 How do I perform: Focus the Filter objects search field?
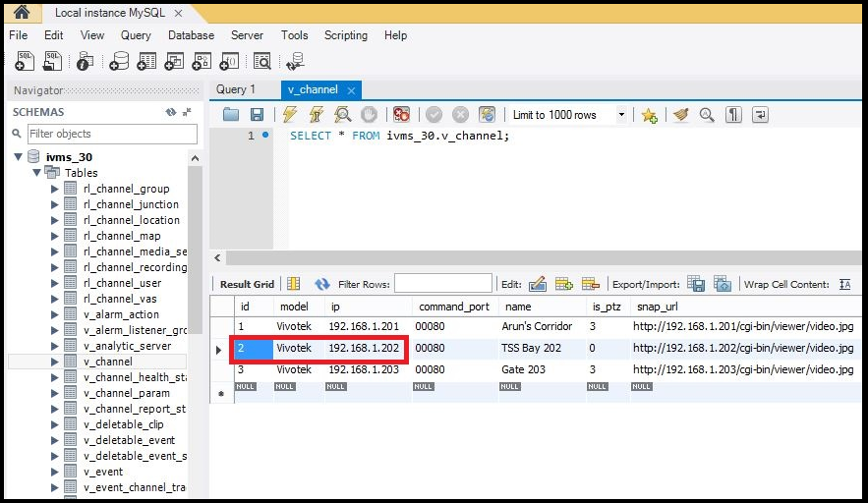click(x=112, y=134)
